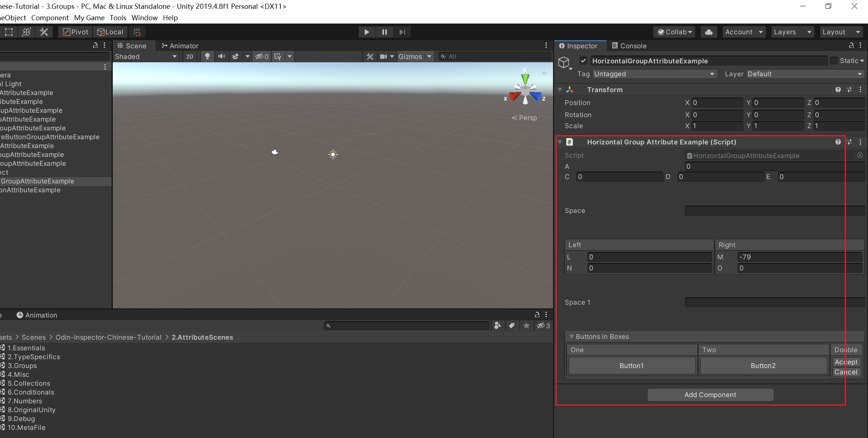Click the Play button in the toolbar
The image size is (868, 438).
[367, 32]
